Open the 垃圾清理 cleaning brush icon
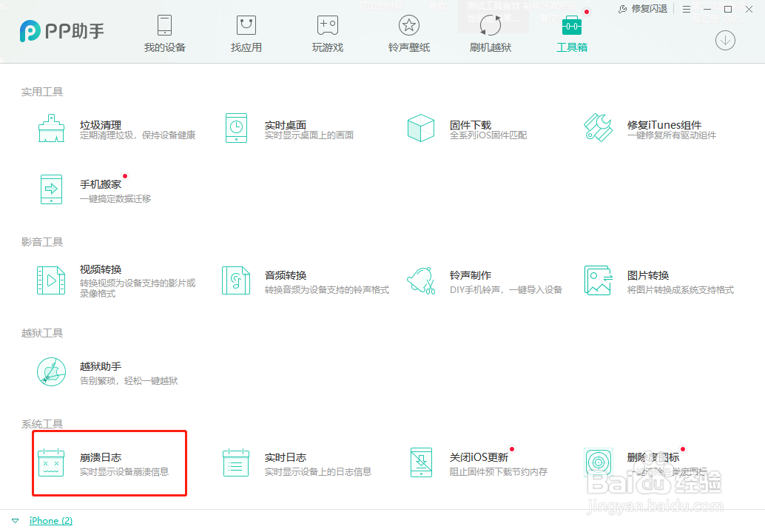Screen dimensions: 765x532 (51, 128)
